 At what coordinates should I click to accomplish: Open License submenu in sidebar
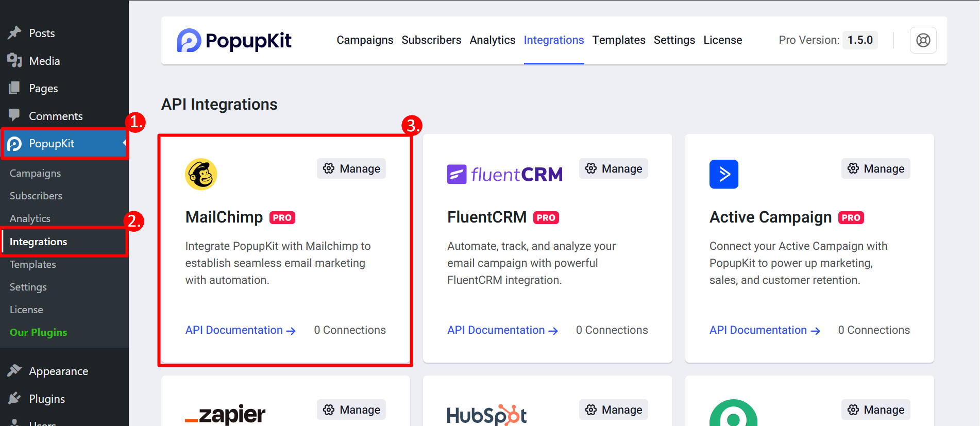pyautogui.click(x=26, y=310)
